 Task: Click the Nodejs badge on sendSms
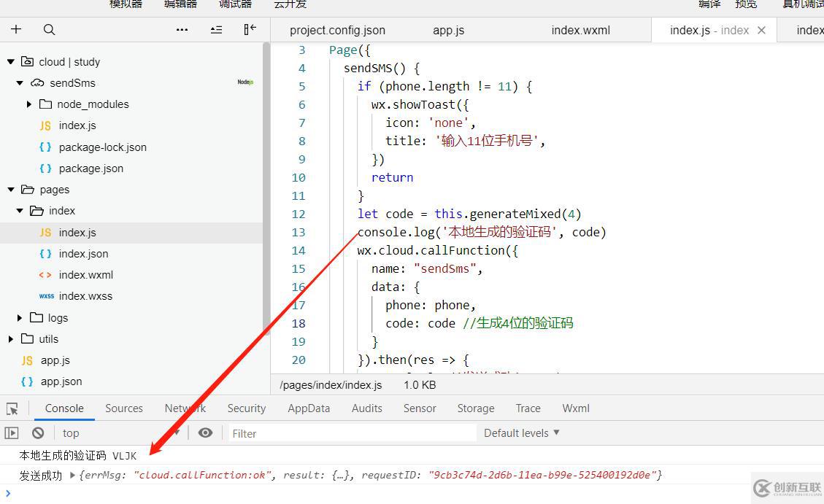coord(245,82)
